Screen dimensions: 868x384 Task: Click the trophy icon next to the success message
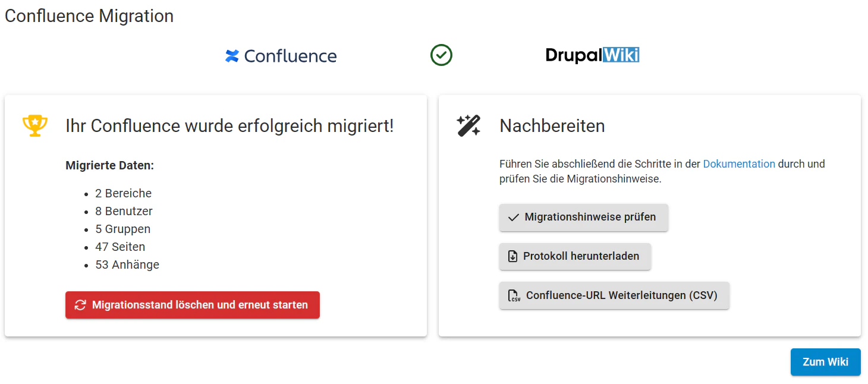[x=34, y=125]
